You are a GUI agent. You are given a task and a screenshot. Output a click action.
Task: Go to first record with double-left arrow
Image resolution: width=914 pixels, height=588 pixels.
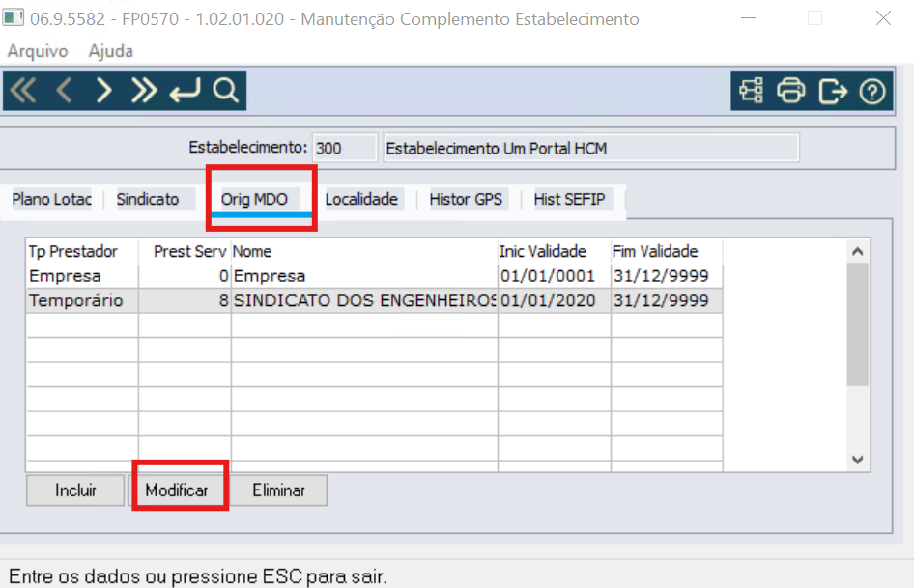coord(23,91)
